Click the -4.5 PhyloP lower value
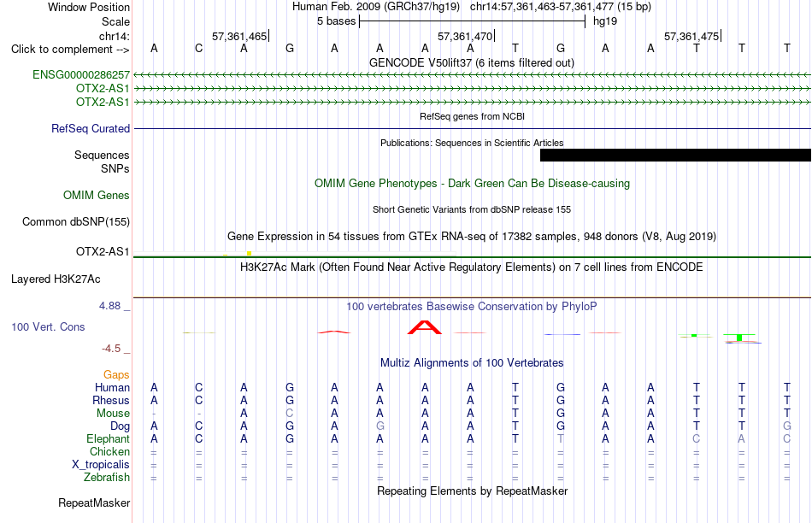Image resolution: width=812 pixels, height=523 pixels. click(111, 349)
